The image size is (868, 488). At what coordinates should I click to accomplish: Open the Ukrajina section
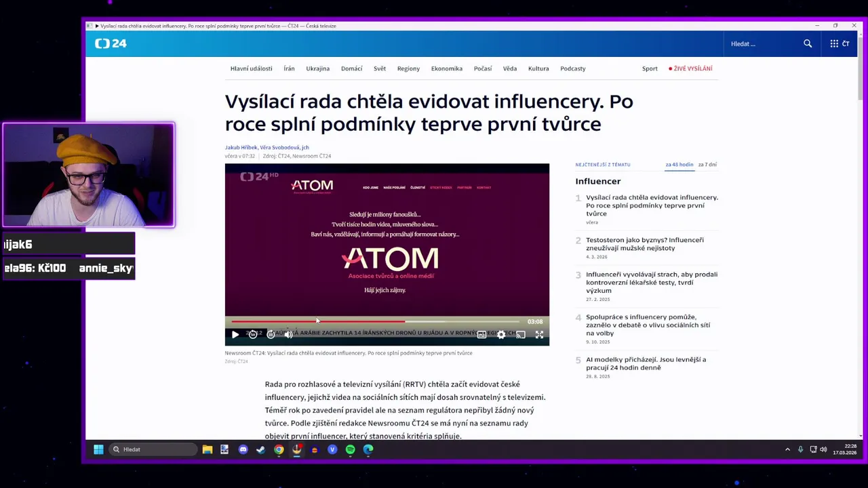click(317, 68)
